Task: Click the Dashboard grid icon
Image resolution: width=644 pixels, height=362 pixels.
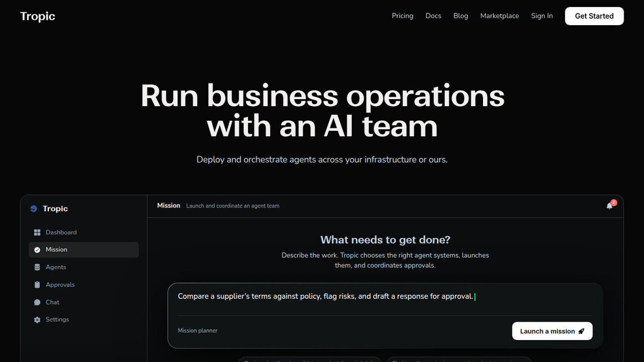Action: click(37, 232)
